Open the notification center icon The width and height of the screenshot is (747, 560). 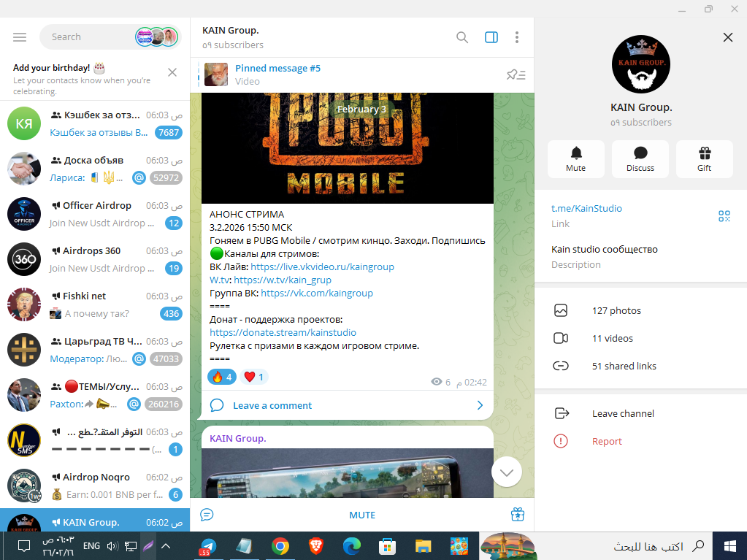24,545
